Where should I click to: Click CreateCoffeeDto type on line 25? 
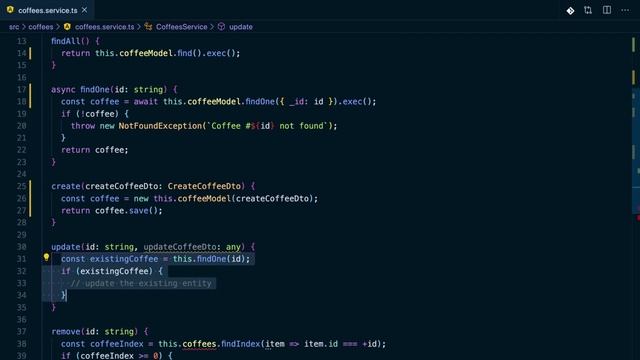coord(204,186)
